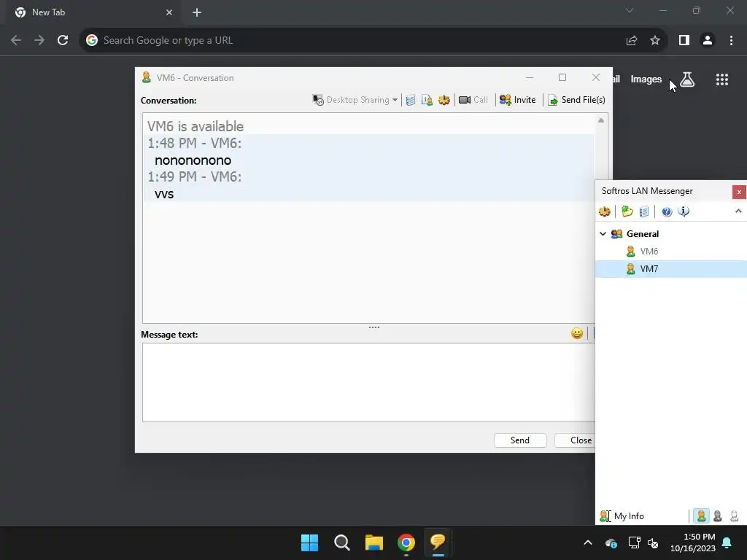
Task: Open the emoticon smiley picker
Action: (x=577, y=333)
